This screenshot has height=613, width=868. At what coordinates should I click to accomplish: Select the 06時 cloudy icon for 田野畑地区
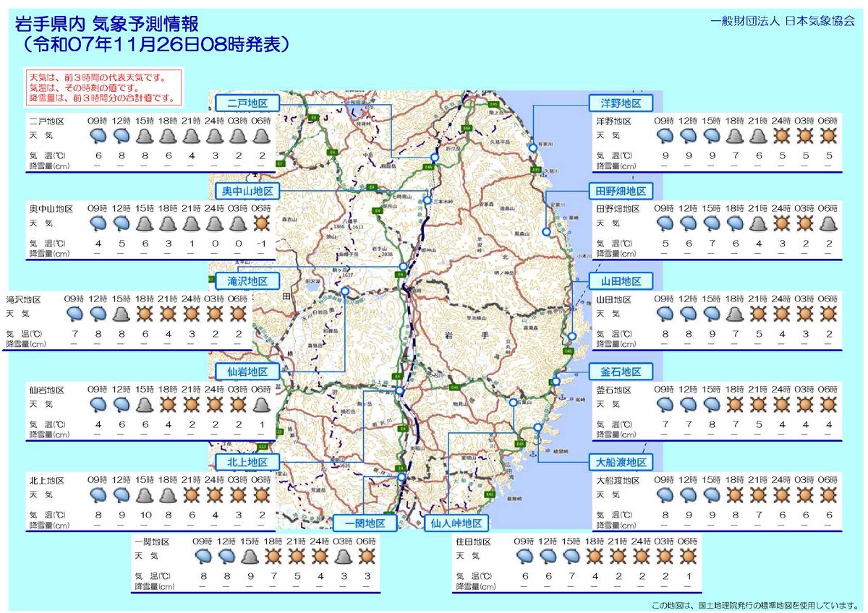(x=829, y=224)
